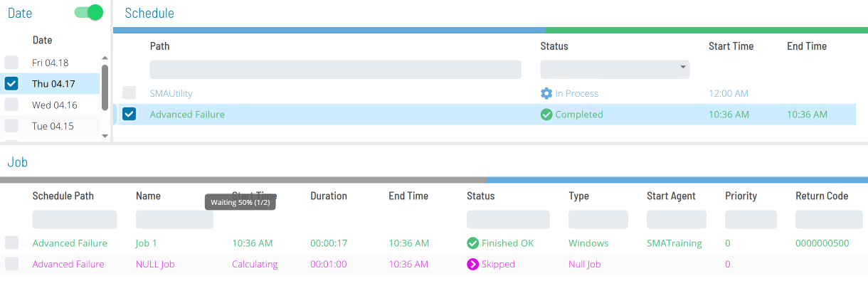The height and width of the screenshot is (281, 868).
Task: Click the Finished OK checkmark icon
Action: point(472,243)
